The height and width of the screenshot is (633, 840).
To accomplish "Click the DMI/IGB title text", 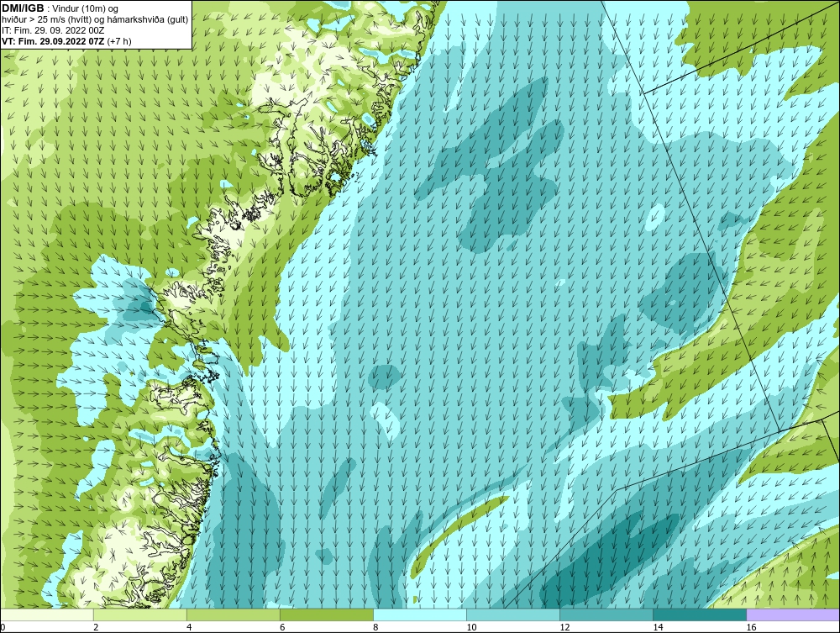I will [x=23, y=8].
